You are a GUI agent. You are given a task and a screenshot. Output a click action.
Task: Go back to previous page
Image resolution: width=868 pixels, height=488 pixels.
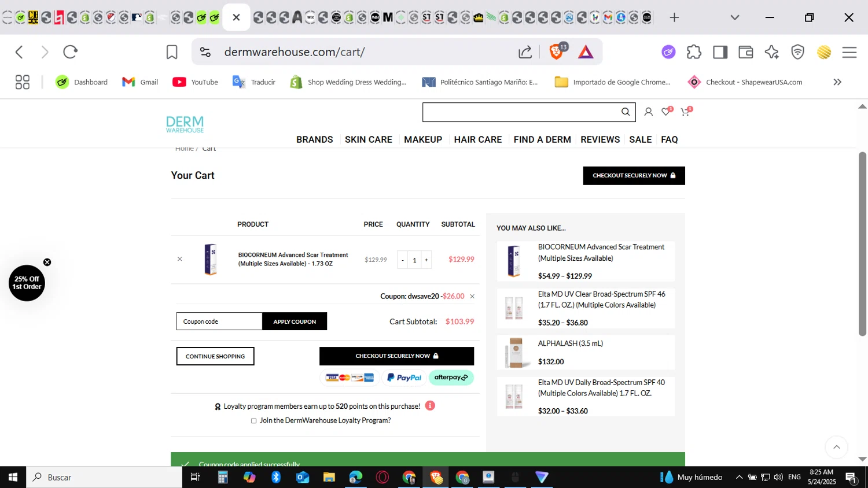(19, 52)
